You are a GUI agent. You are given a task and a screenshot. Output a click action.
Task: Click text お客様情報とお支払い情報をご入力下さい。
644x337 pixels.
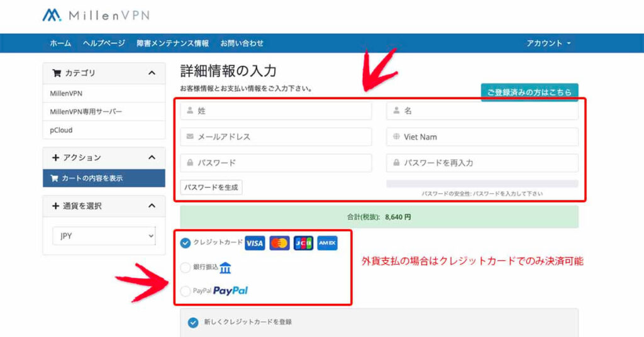click(246, 89)
